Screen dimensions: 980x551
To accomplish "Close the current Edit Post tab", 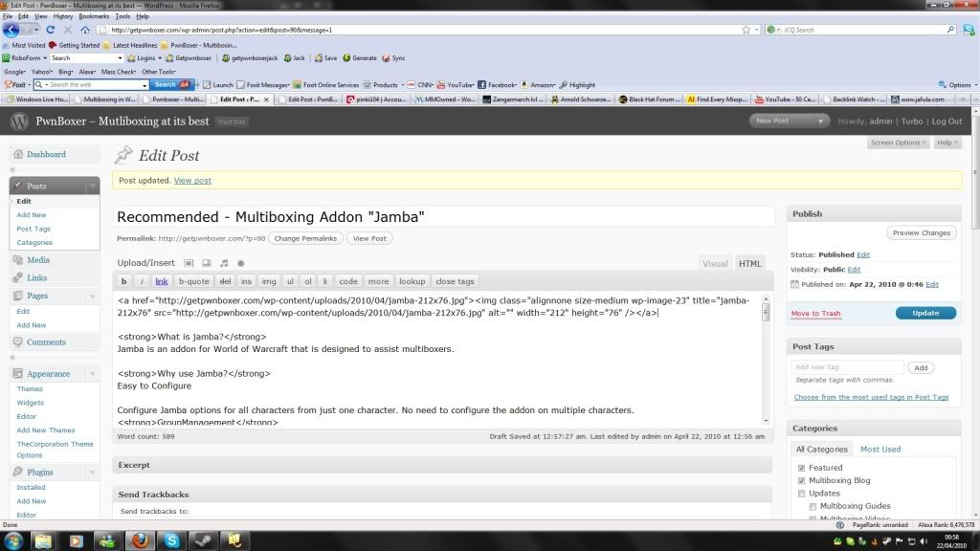I will pos(266,99).
